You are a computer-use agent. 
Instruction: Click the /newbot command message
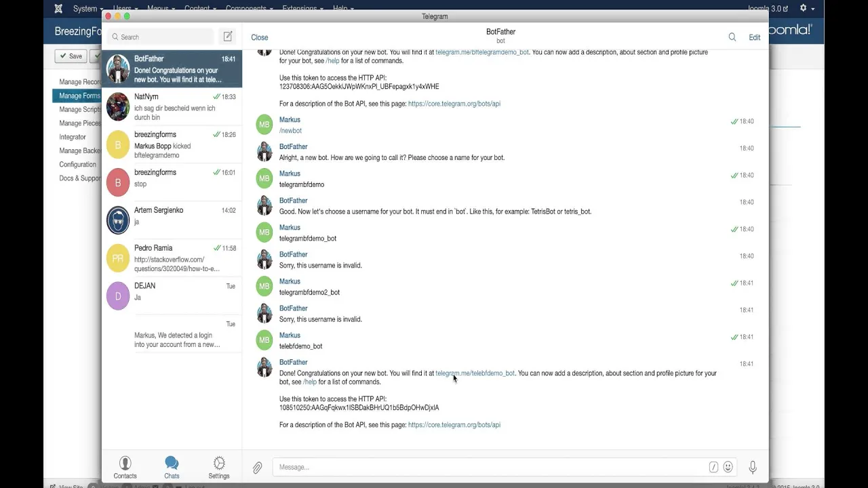[x=290, y=131]
